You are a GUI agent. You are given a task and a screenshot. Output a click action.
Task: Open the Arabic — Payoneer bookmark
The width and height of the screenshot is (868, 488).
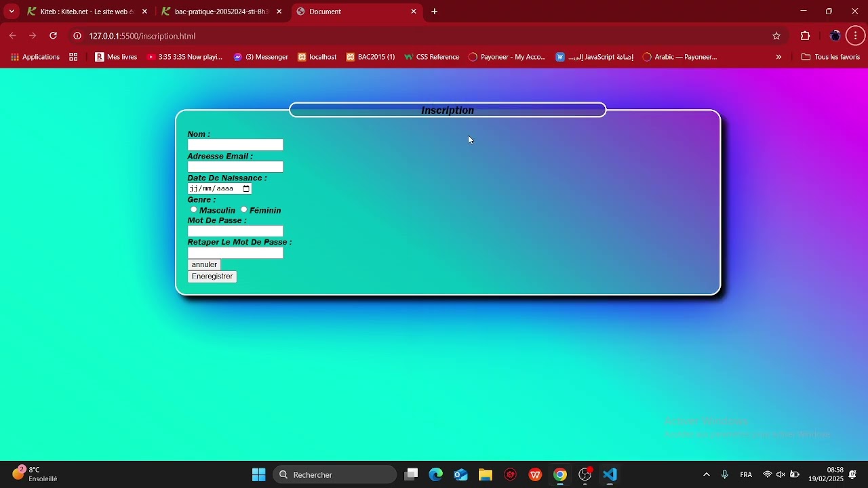679,57
